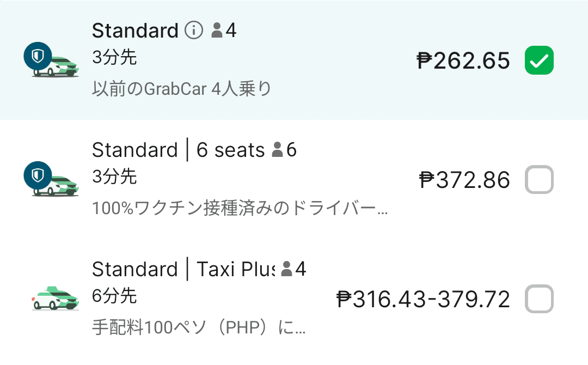Click the ₱262.65 fare
Screen dimensions: 588x365
point(463,61)
